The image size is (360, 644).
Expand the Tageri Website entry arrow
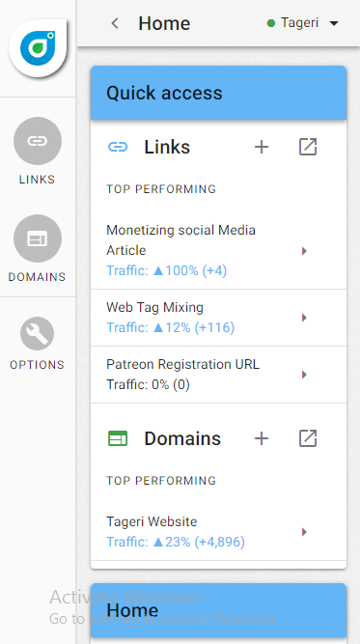[304, 532]
